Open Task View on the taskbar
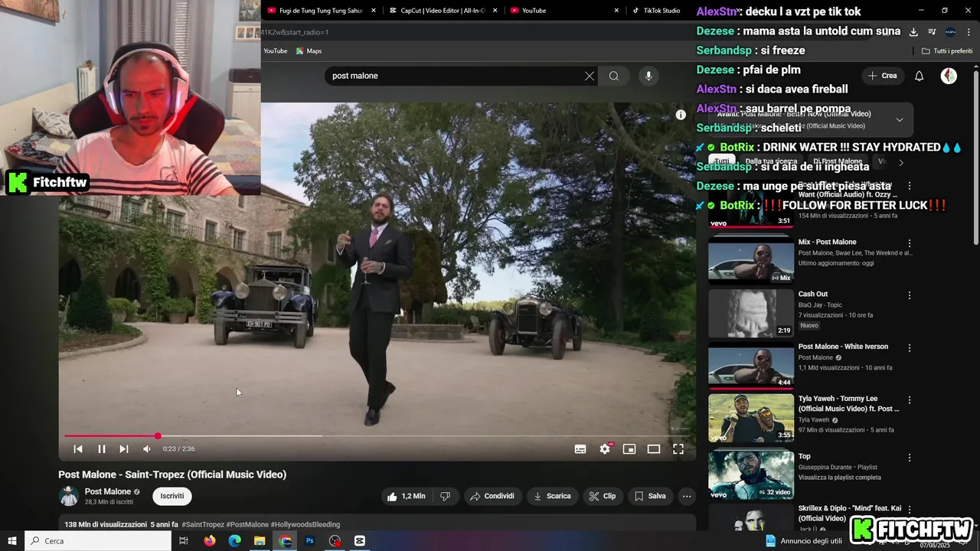This screenshot has height=551, width=980. coord(184,541)
